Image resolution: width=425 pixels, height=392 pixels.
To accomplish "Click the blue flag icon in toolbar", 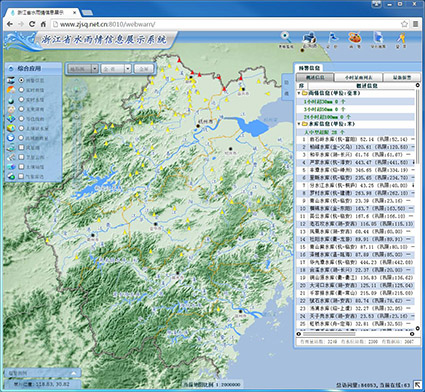I will click(332, 37).
